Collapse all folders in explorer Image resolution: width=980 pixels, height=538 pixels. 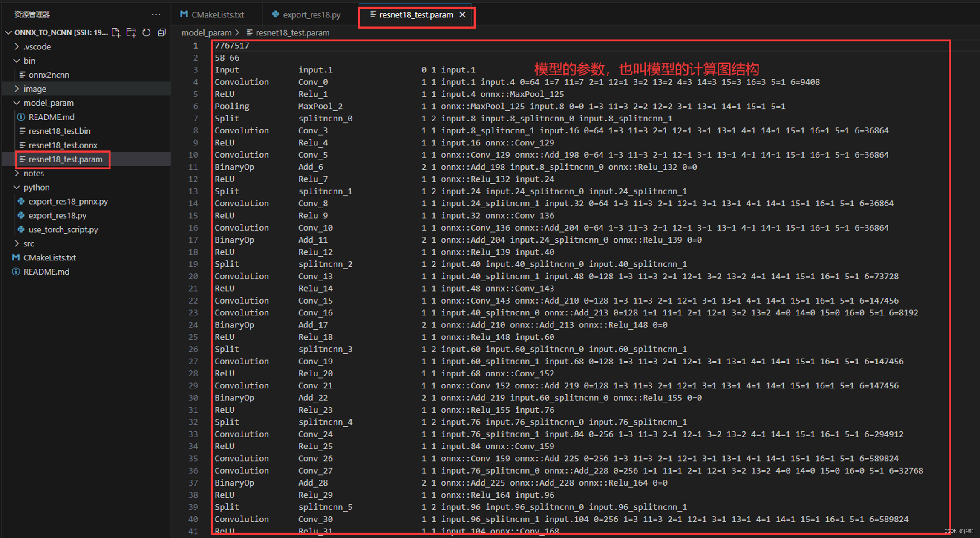[161, 32]
